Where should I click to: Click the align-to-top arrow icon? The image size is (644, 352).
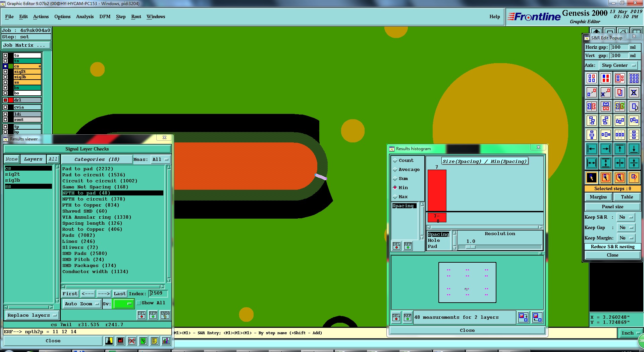(620, 149)
